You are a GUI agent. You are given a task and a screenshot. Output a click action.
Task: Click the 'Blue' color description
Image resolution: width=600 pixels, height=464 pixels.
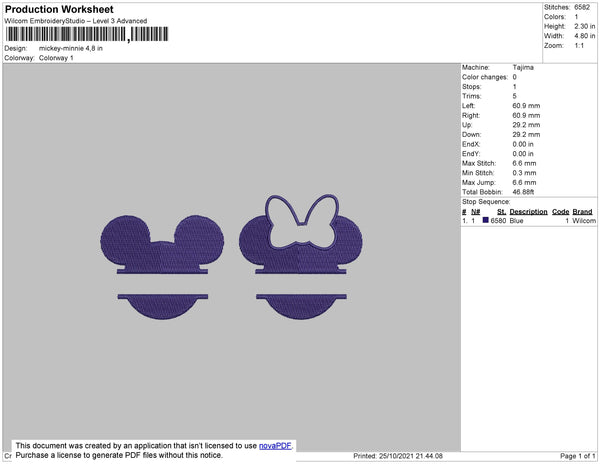pos(516,221)
